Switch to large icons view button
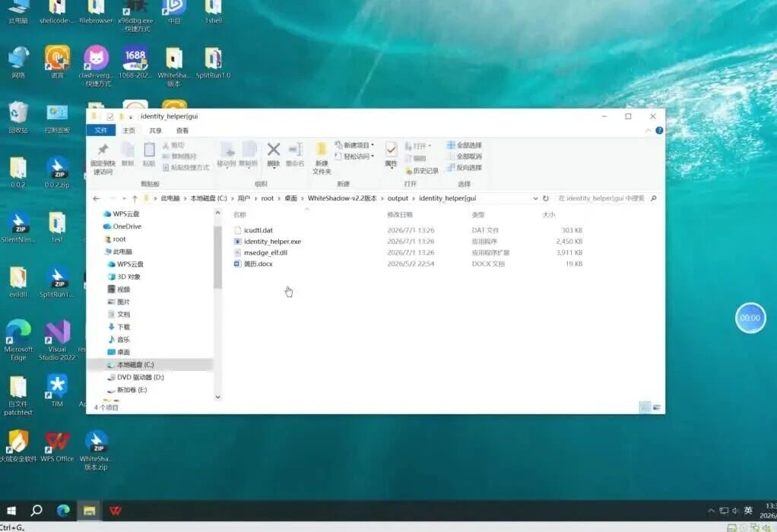777x532 pixels. coord(657,407)
